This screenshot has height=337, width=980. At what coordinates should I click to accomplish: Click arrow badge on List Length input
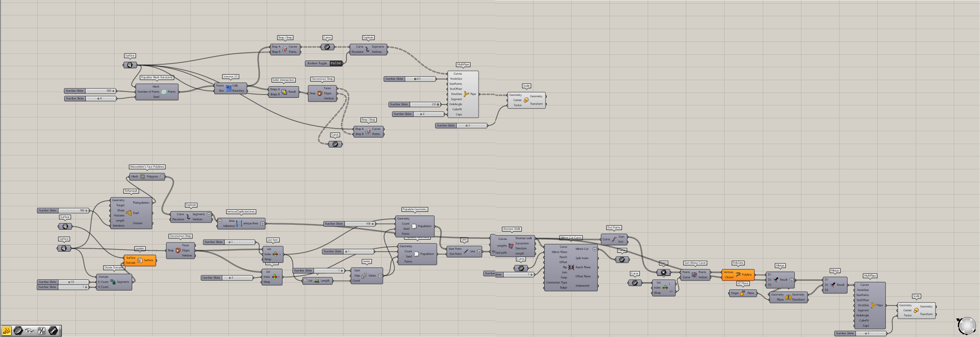tap(305, 281)
